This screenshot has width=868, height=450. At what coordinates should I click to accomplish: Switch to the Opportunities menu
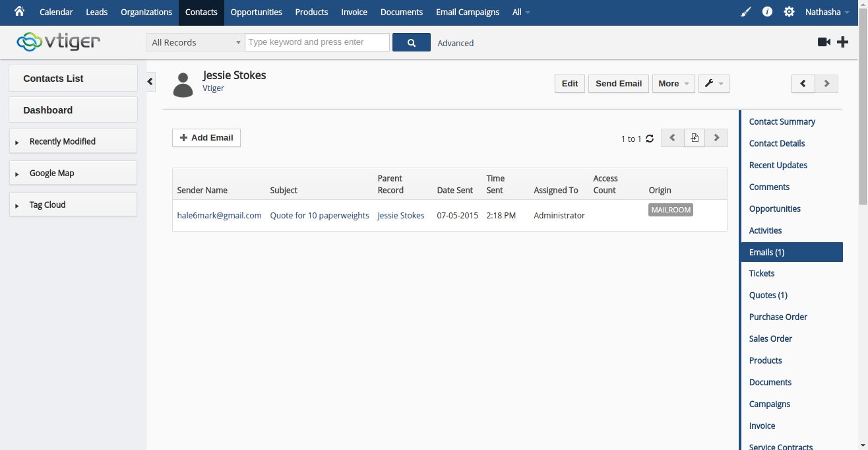pyautogui.click(x=256, y=12)
